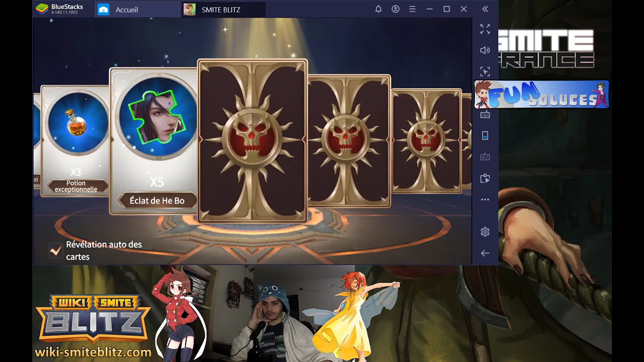Minimize the BlueStacks window

click(x=430, y=9)
